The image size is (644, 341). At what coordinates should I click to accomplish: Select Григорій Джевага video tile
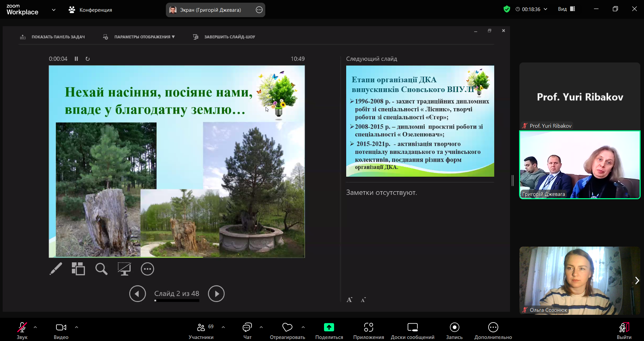pos(580,165)
